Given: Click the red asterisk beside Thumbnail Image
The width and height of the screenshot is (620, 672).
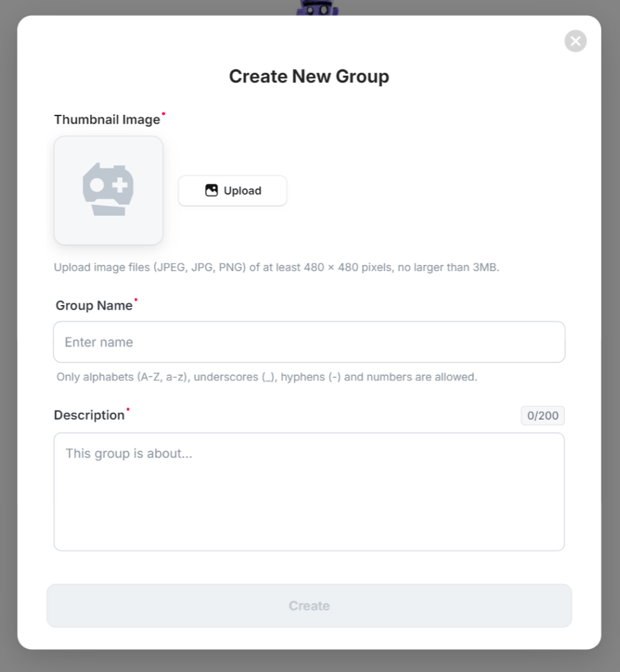Looking at the screenshot, I should 163,114.
